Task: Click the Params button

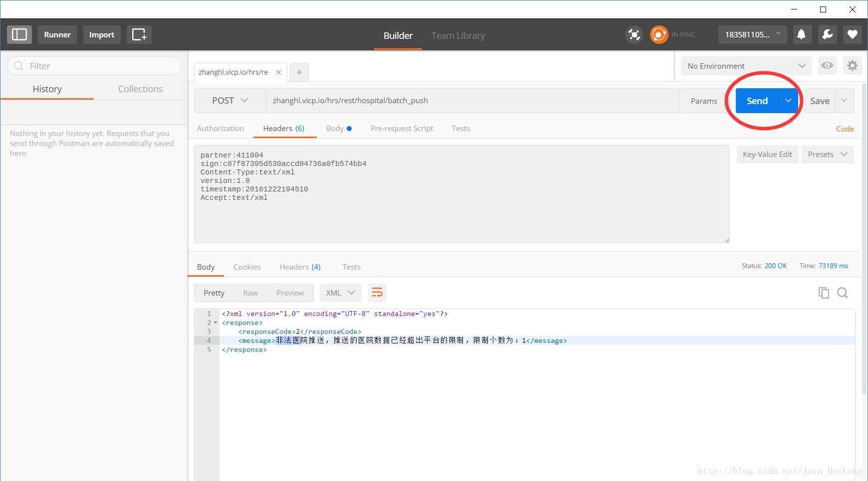Action: pos(704,101)
